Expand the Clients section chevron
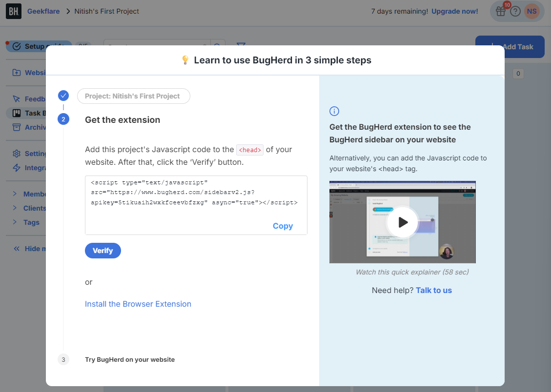The height and width of the screenshot is (392, 551). point(15,208)
